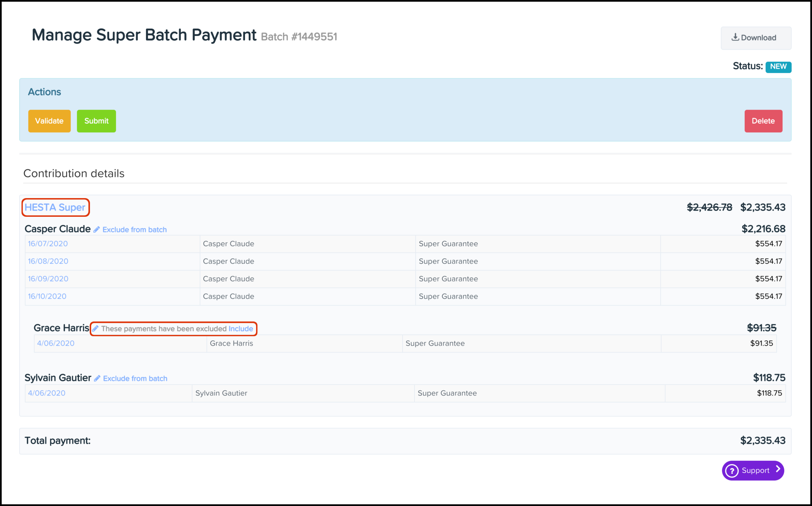Exclude Sylvain Gautier from batch
Image resolution: width=812 pixels, height=506 pixels.
click(x=135, y=378)
